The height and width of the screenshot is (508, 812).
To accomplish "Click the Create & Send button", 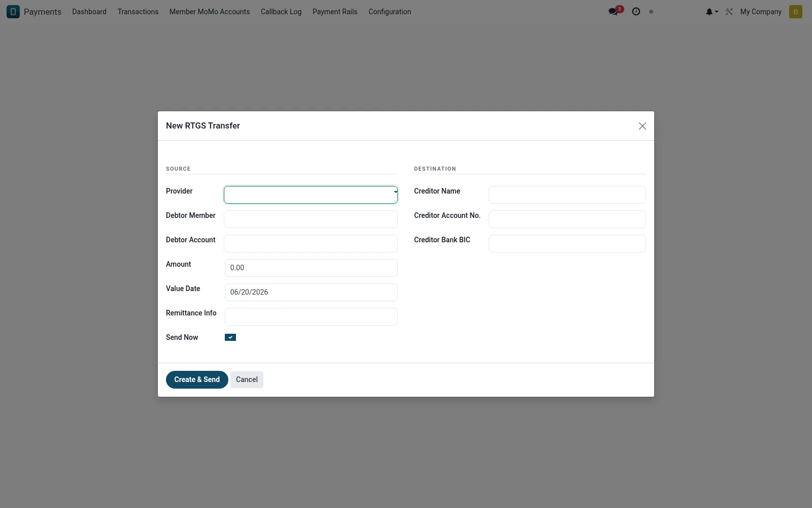I will click(x=197, y=379).
